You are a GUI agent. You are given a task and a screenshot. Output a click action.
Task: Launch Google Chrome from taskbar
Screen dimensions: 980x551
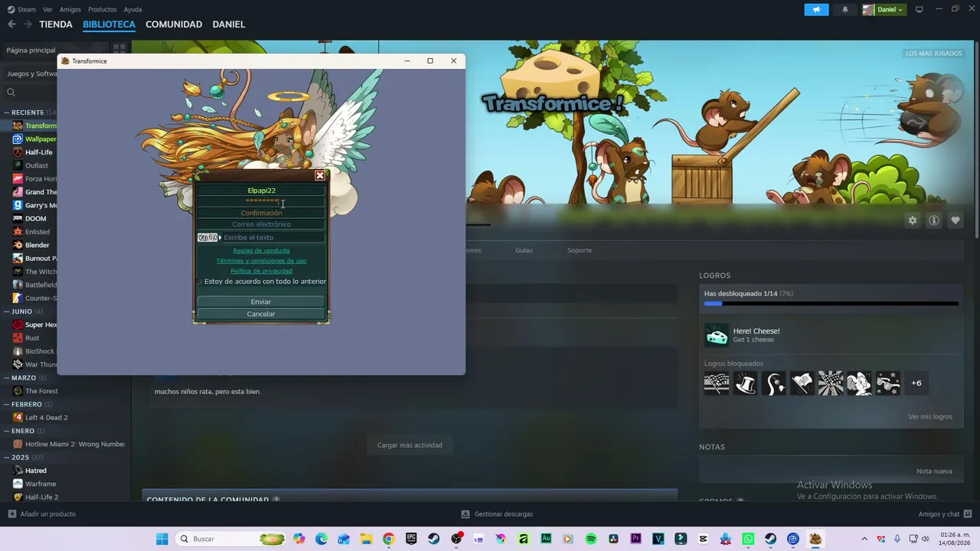coord(389,539)
